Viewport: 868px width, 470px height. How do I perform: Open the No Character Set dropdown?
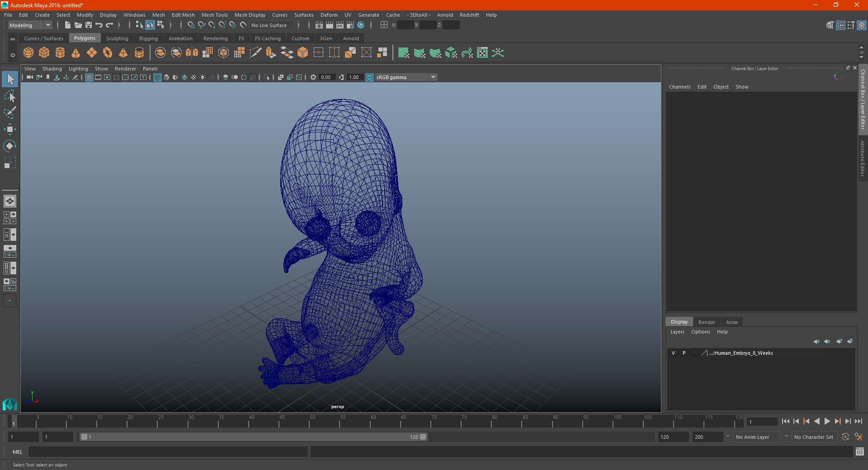pyautogui.click(x=814, y=437)
